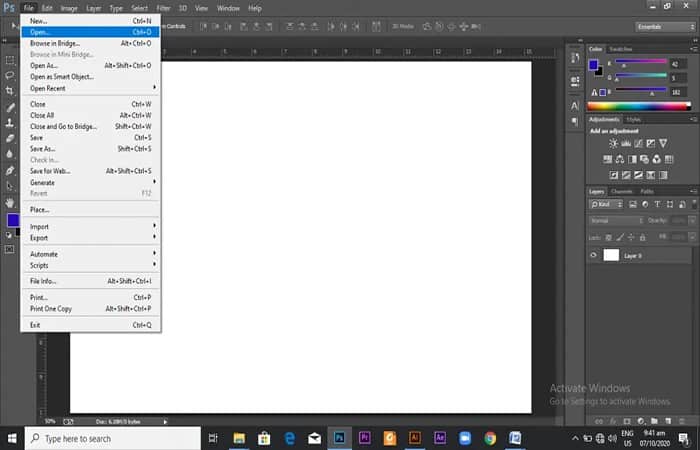The width and height of the screenshot is (700, 450).
Task: Switch to the Swatches tab
Action: 621,49
